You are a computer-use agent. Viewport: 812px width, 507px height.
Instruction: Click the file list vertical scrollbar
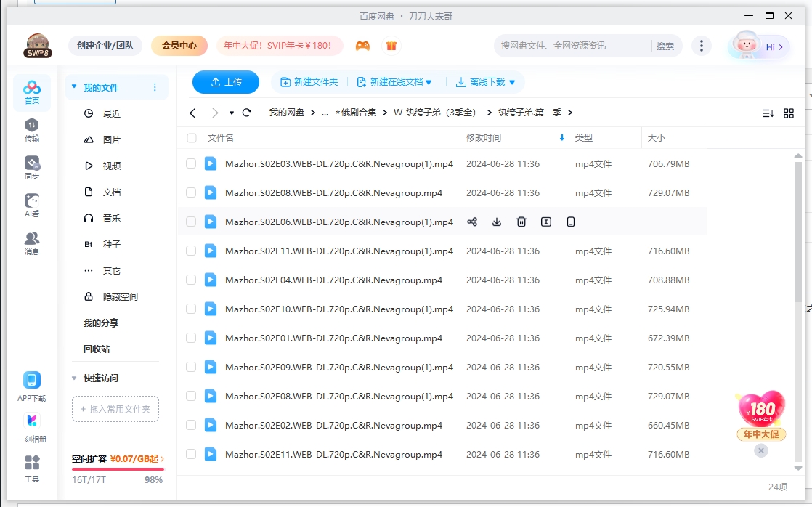click(798, 232)
